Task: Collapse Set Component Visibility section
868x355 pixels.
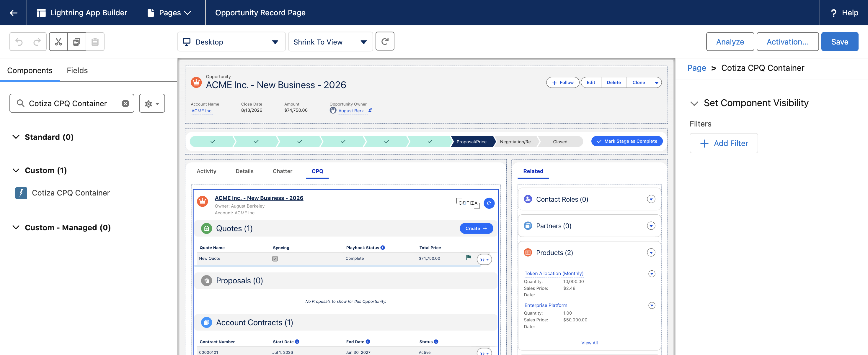Action: coord(694,103)
